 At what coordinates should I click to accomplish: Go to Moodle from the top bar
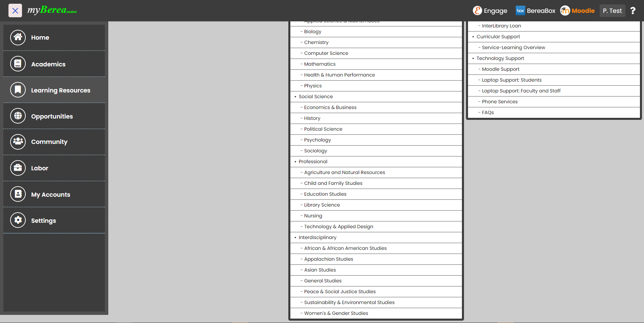click(577, 11)
